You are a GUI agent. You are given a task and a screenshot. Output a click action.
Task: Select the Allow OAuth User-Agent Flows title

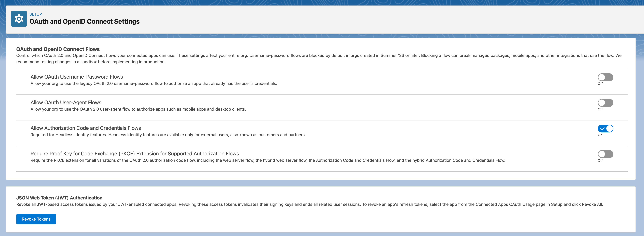pos(66,102)
